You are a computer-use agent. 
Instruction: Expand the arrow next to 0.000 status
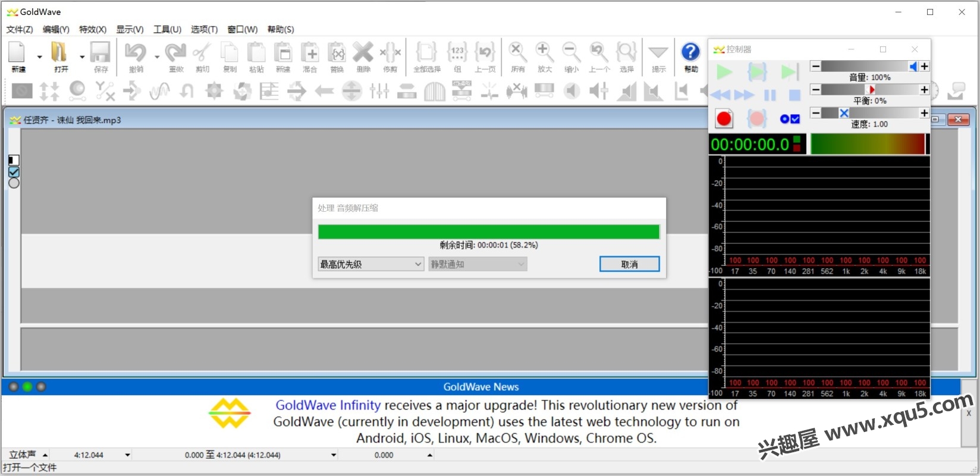[430, 455]
